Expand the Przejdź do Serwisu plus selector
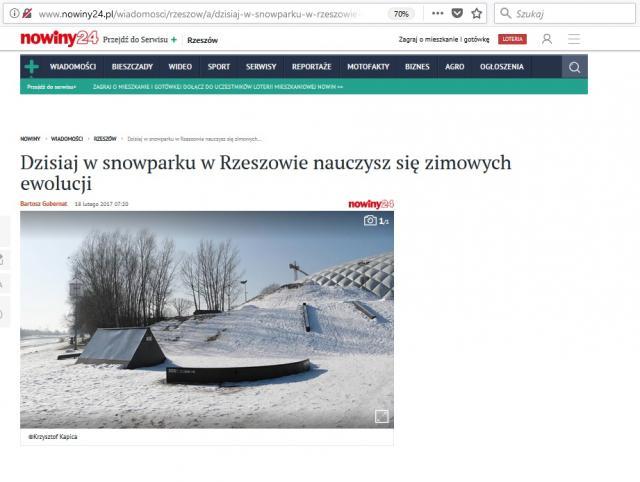The image size is (640, 482). pyautogui.click(x=174, y=40)
